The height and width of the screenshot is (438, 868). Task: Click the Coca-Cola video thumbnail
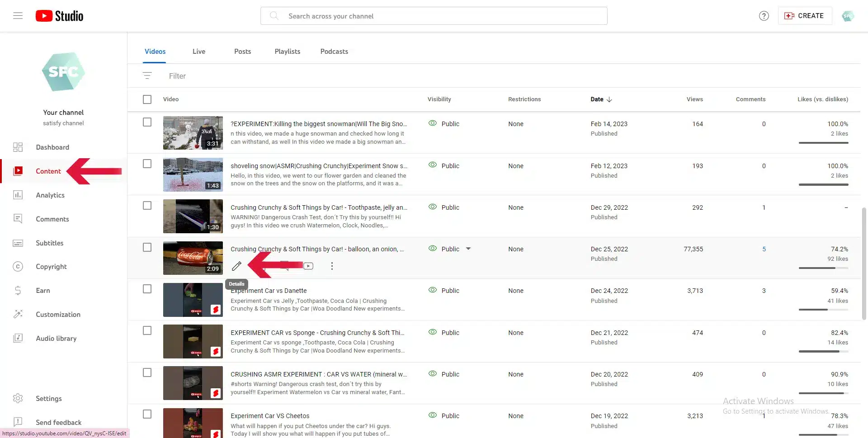point(193,258)
